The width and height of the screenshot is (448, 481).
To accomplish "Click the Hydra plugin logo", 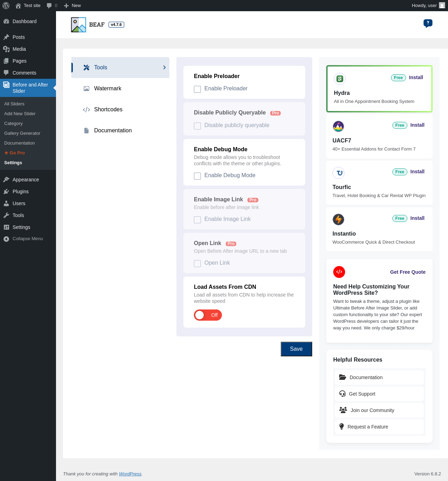I will coord(340,79).
